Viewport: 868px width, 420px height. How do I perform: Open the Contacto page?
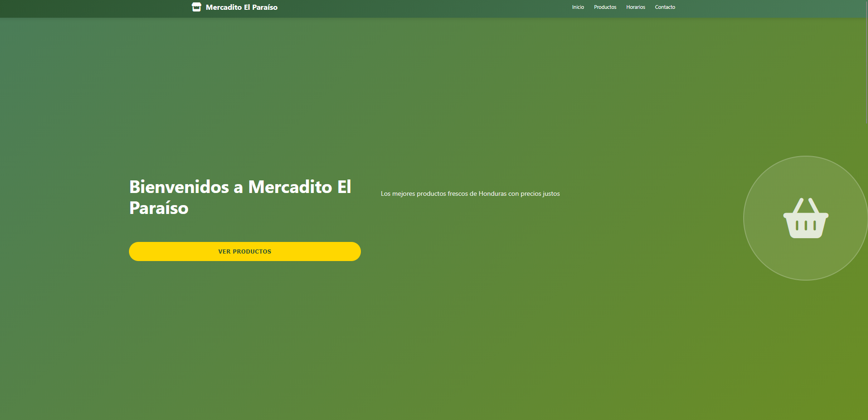pyautogui.click(x=665, y=7)
